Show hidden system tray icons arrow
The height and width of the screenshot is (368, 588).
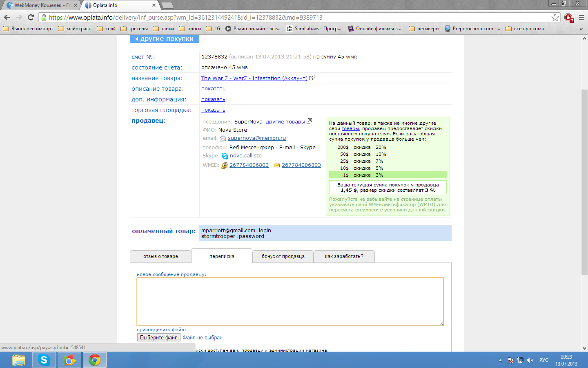click(x=500, y=360)
